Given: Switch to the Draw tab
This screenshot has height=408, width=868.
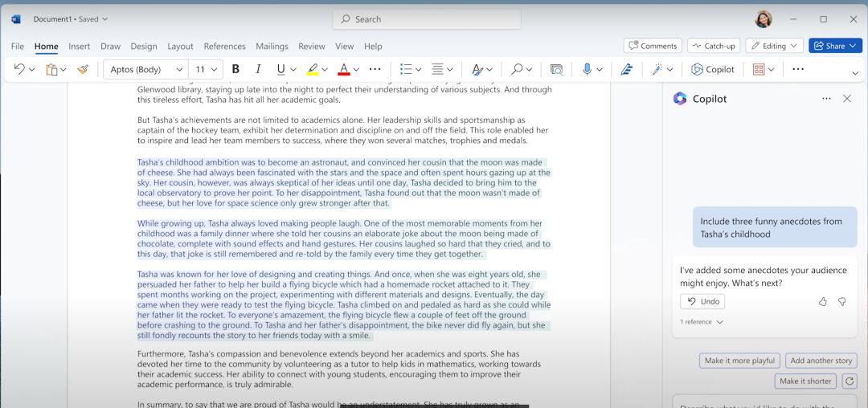Looking at the screenshot, I should tap(110, 47).
